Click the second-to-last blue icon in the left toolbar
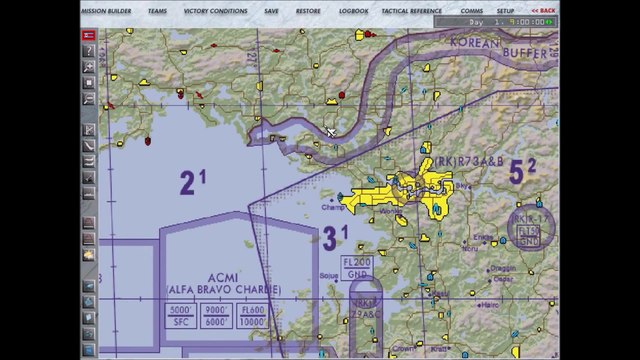640x360 pixels. [x=89, y=334]
